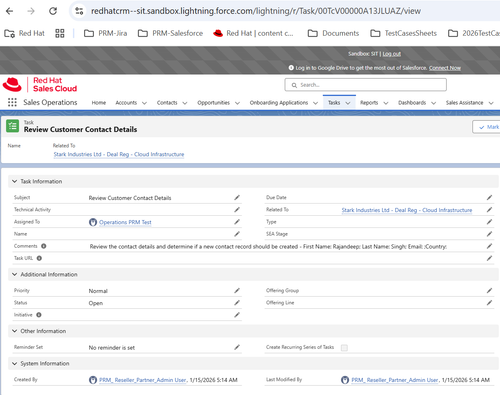The height and width of the screenshot is (395, 500).
Task: Open the Opportunities tab
Action: click(213, 103)
